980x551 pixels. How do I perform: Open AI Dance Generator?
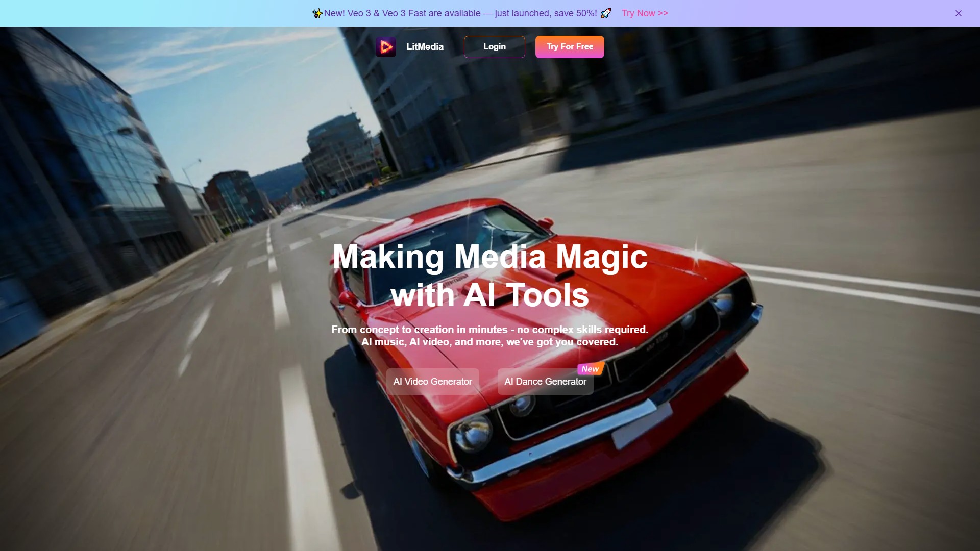pos(545,382)
